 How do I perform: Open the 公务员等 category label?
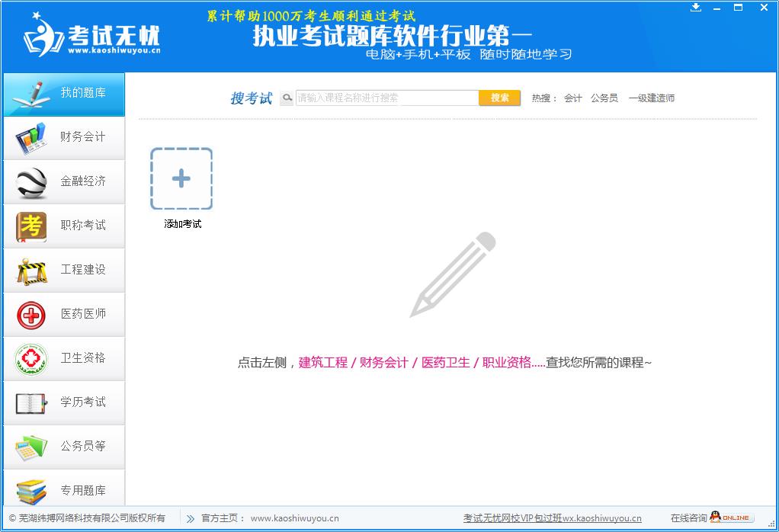83,446
